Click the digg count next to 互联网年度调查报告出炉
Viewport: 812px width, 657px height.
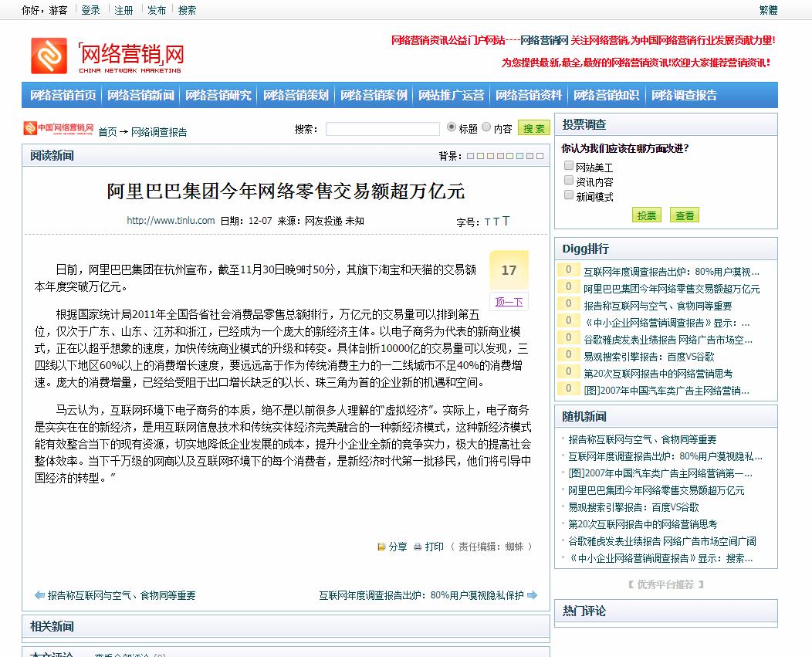tap(568, 270)
